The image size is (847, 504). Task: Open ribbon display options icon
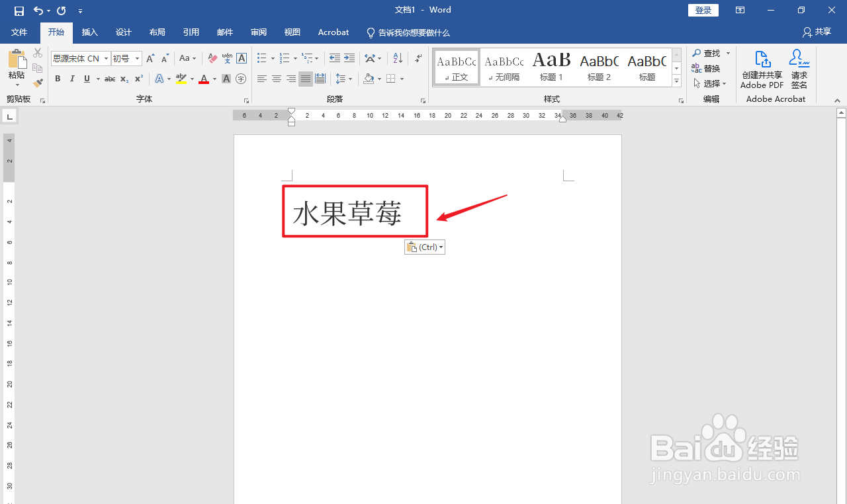pos(740,11)
